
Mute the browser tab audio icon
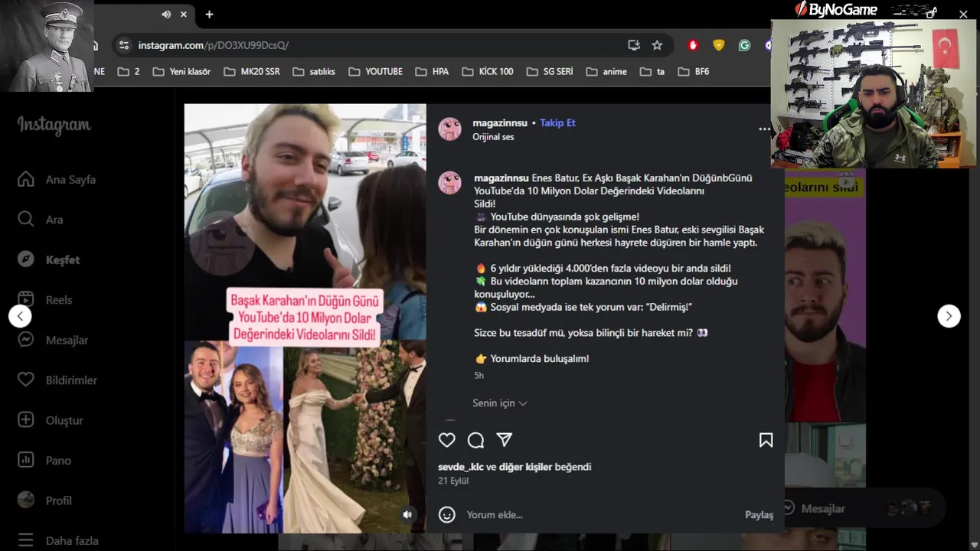pos(166,14)
